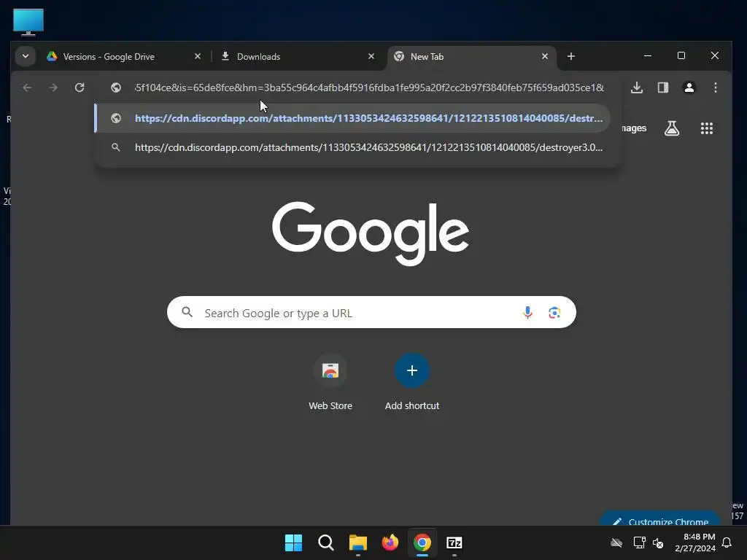Viewport: 747px width, 560px height.
Task: Go forward with the forward arrow
Action: pos(53,87)
